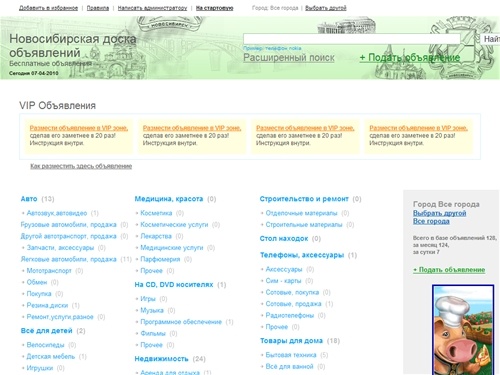Click 'Написать администратору' link

pos(152,8)
